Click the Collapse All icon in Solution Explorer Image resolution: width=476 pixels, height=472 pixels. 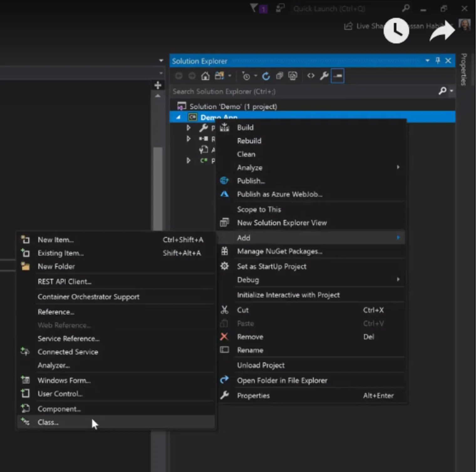tap(279, 76)
